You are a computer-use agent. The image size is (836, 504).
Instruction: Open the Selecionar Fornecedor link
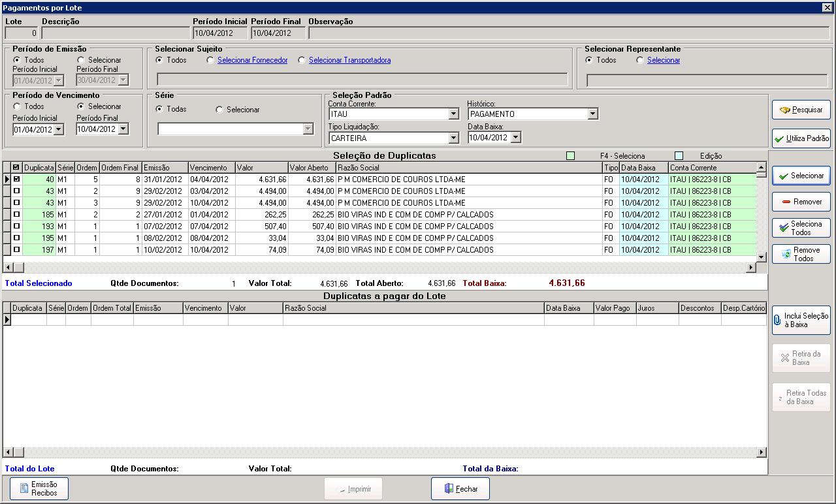coord(252,60)
